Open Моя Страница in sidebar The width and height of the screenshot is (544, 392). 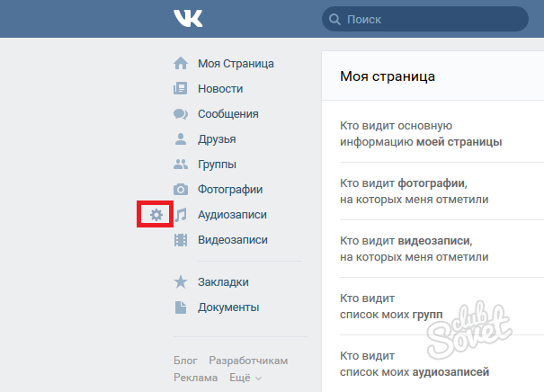[x=236, y=64]
